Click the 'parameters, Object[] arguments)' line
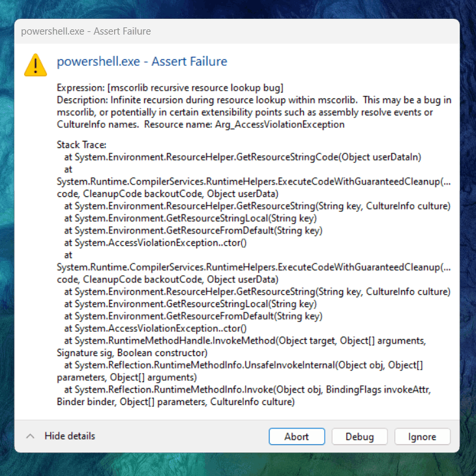The height and width of the screenshot is (476, 476). point(127,378)
